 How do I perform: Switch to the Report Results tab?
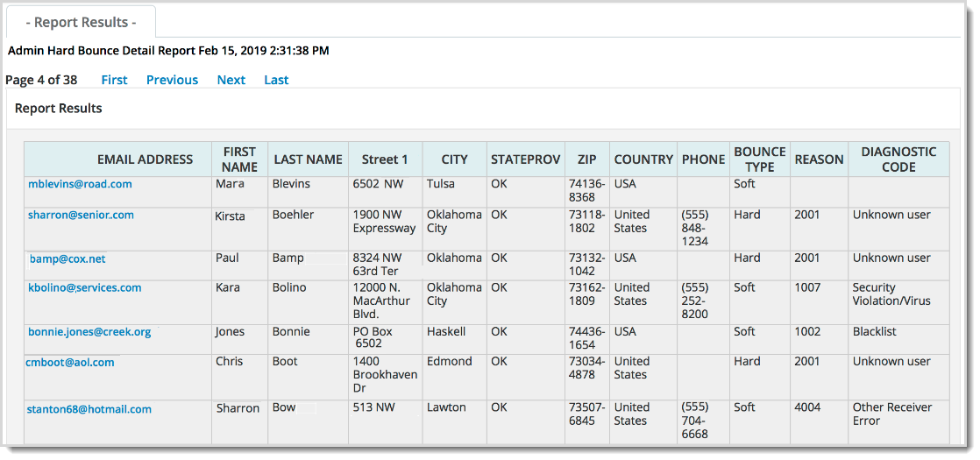[x=81, y=22]
